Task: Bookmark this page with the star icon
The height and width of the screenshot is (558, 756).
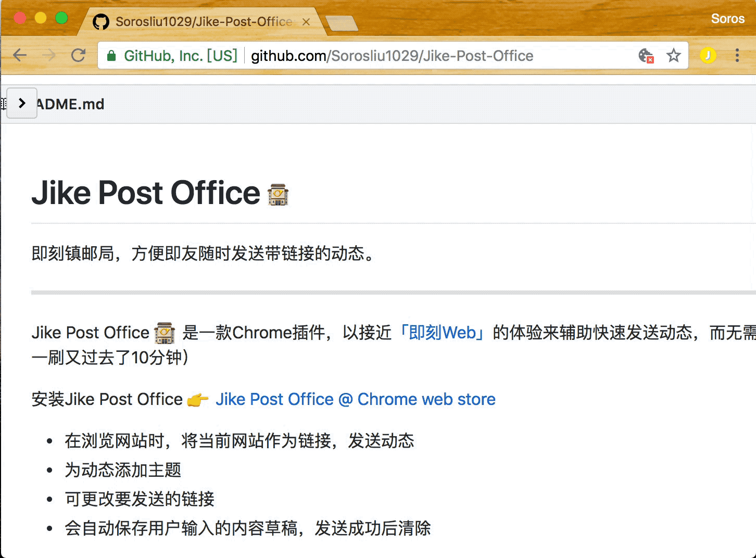Action: tap(674, 55)
